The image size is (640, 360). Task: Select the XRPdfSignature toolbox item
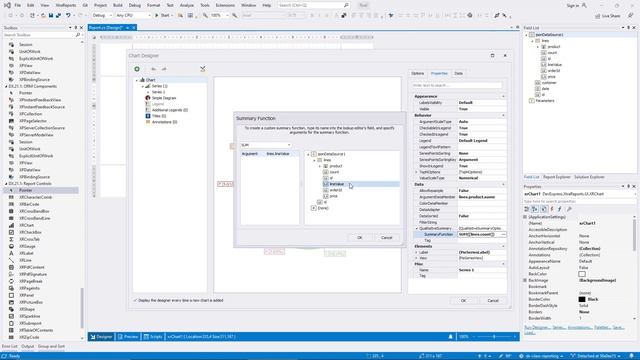click(33, 274)
